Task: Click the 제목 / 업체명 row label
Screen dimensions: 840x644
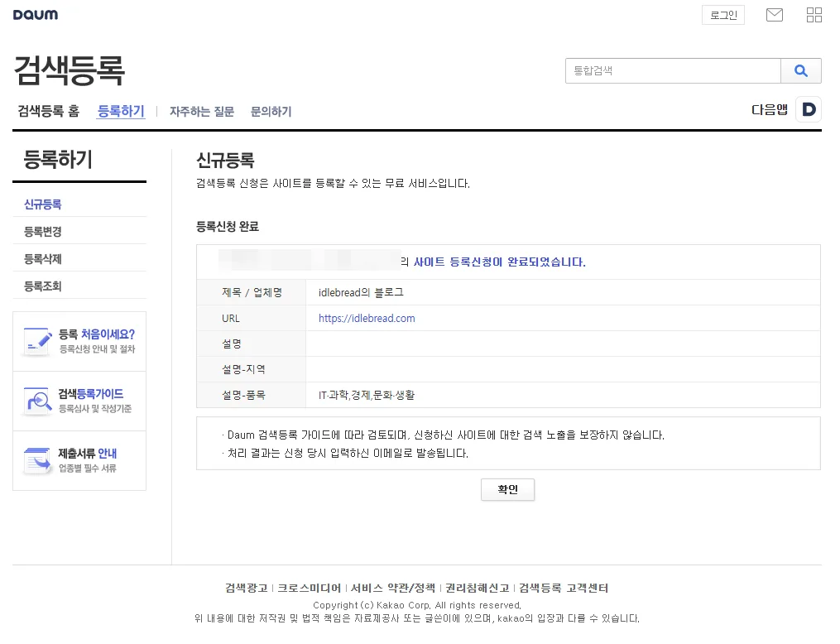Action: (252, 292)
